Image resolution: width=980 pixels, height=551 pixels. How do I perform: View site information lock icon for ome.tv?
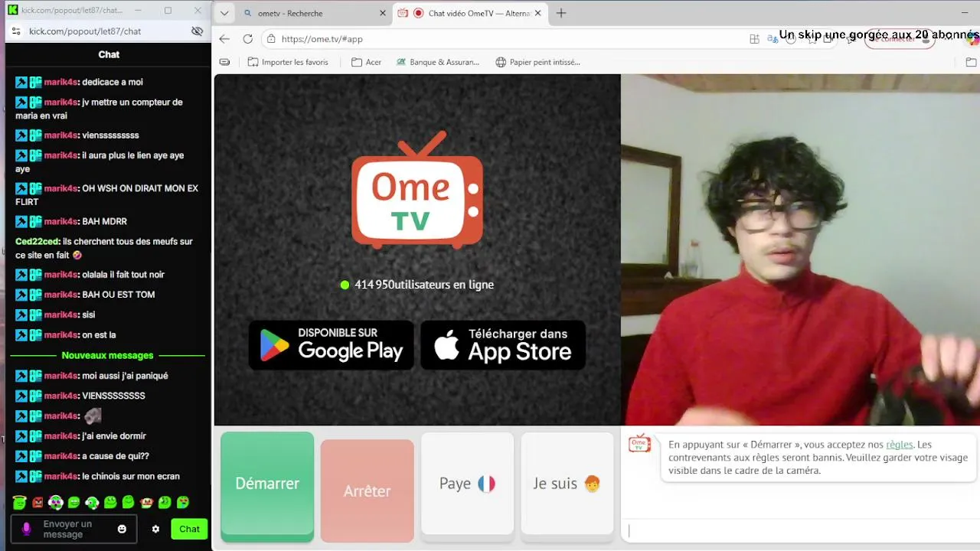point(271,39)
